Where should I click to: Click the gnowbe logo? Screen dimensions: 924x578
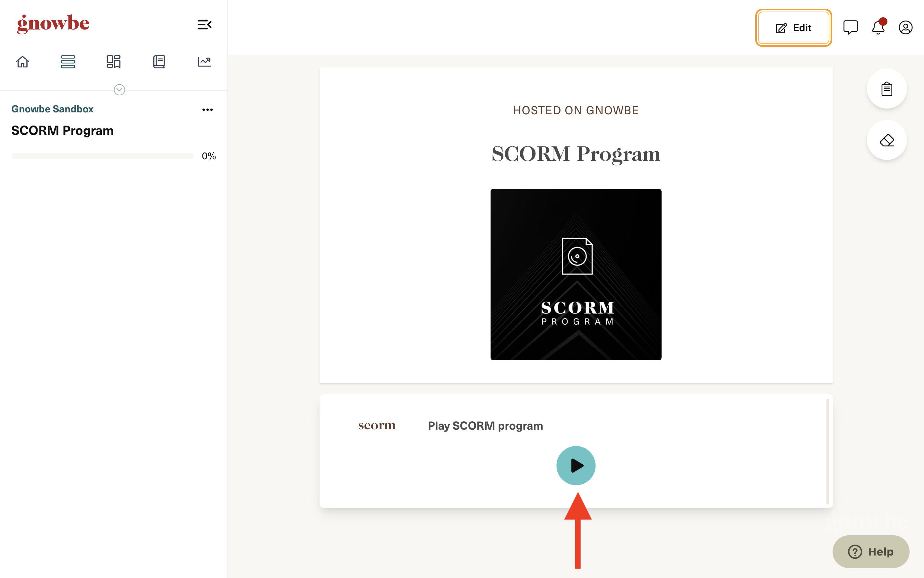(53, 24)
